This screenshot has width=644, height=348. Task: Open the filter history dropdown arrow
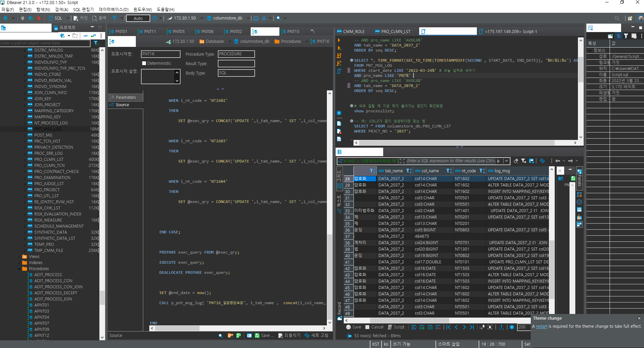click(507, 161)
